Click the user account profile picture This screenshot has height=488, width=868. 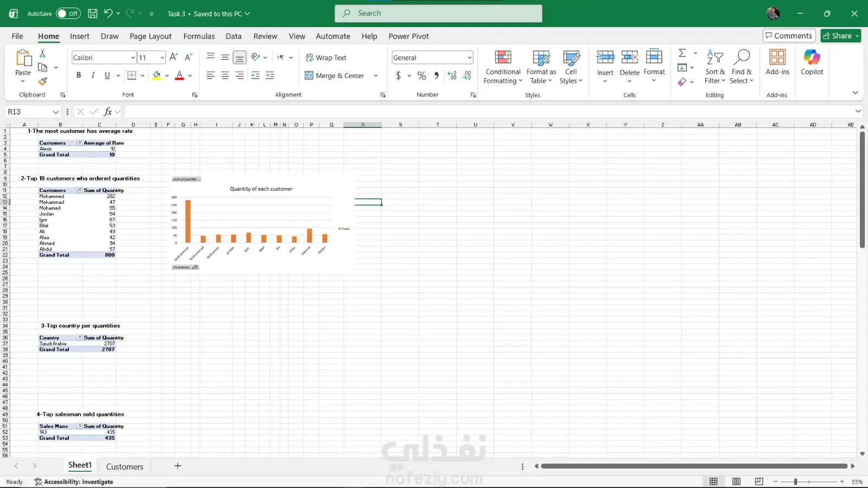[x=773, y=14]
